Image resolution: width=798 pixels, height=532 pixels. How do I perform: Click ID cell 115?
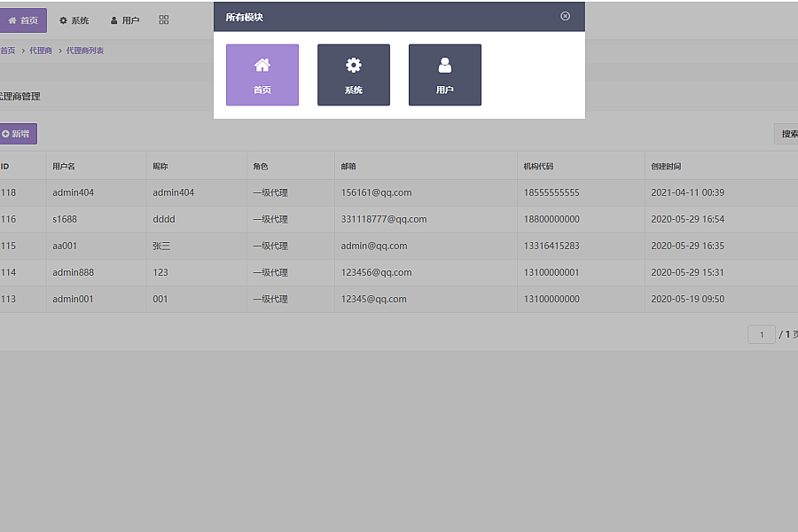point(8,246)
